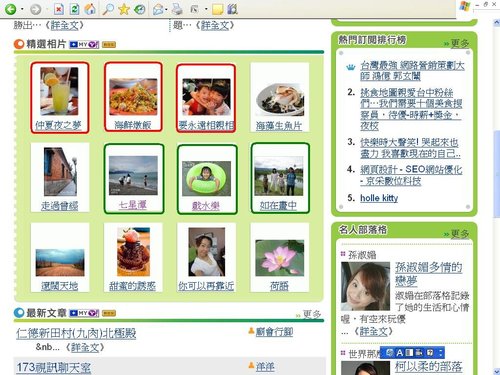Image resolution: width=500 pixels, height=375 pixels.
Task: Click 詳全文 under the 孫淑媚 blog description
Action: coord(373,331)
